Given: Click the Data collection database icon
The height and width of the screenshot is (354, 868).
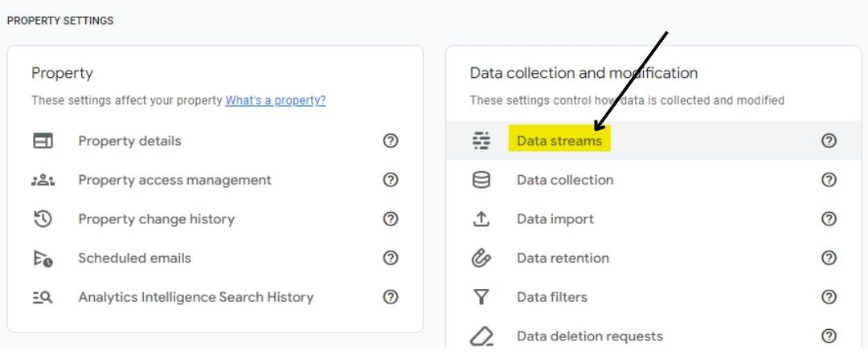Looking at the screenshot, I should tap(481, 181).
